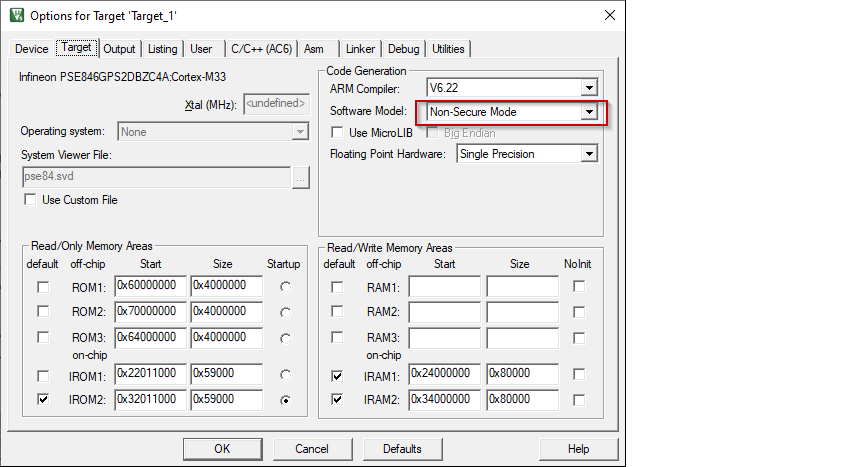Switch to the Device tab
The width and height of the screenshot is (862, 467).
point(32,49)
